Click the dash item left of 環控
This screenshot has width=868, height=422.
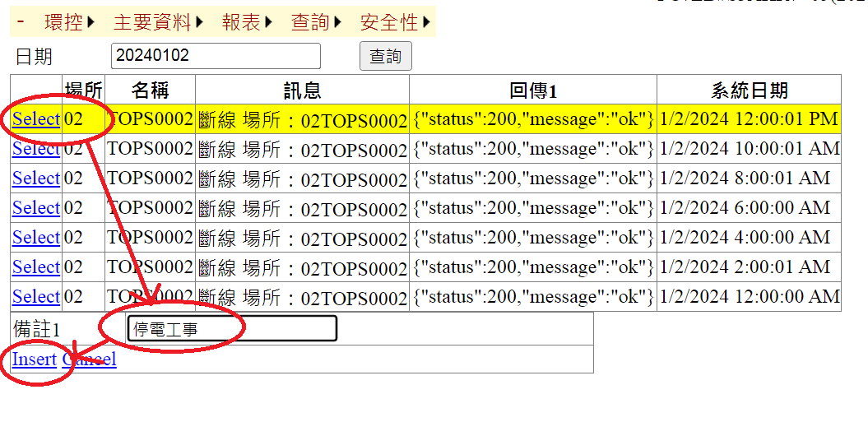21,22
